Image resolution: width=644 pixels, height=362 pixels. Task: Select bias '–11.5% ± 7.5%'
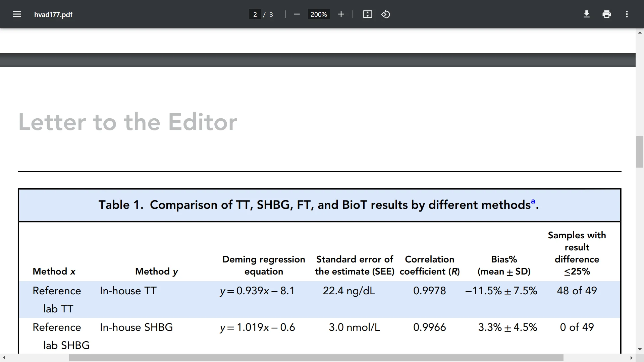[501, 291]
